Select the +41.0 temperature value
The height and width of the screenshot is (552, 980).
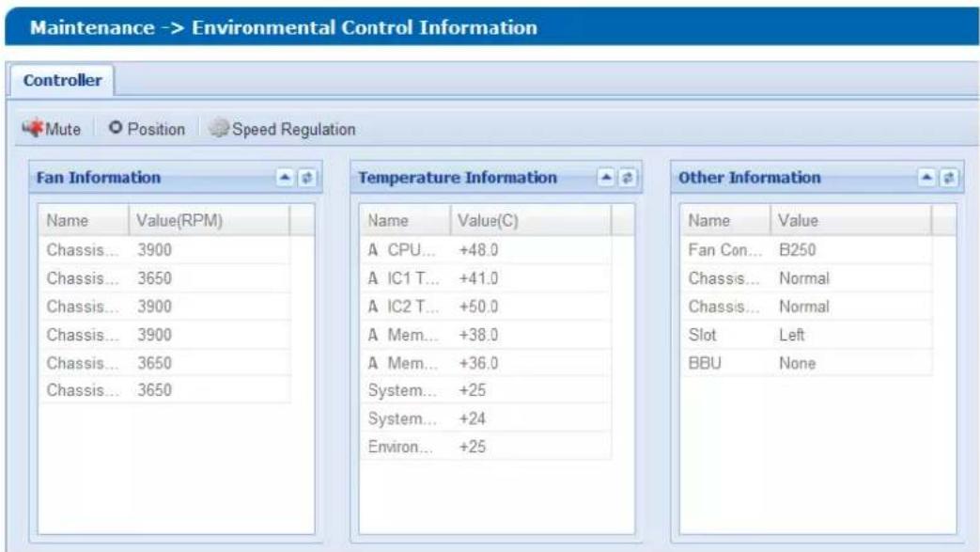(x=478, y=277)
